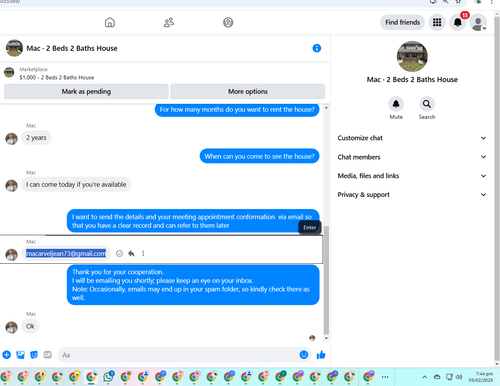Choose a GIF icon in composer
The image size is (500, 386).
[x=48, y=355]
